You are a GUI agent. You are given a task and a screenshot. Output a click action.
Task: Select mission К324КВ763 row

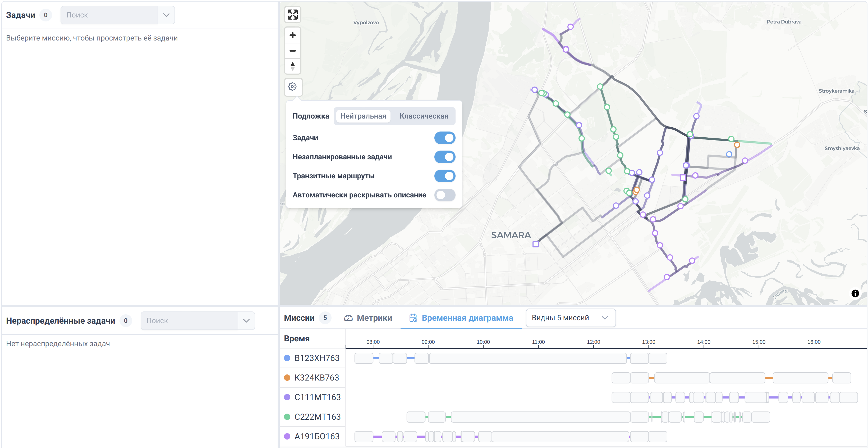point(312,378)
